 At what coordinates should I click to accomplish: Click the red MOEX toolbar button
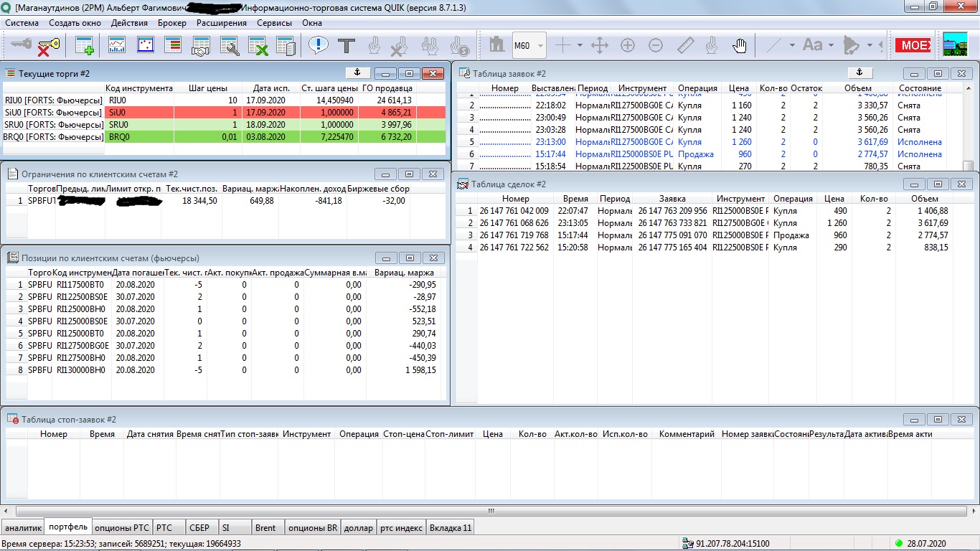[913, 46]
